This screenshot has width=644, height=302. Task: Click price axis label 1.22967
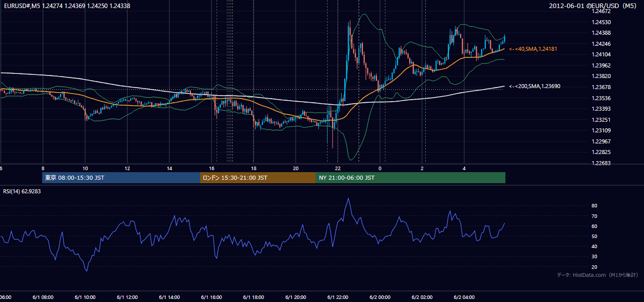(x=601, y=141)
